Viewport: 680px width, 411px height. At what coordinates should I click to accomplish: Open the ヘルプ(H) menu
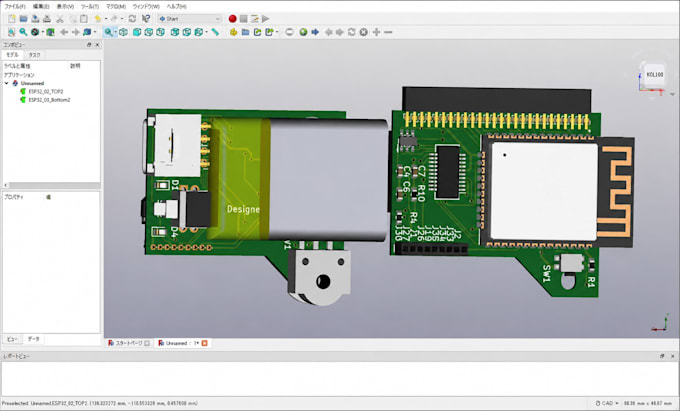(x=177, y=7)
